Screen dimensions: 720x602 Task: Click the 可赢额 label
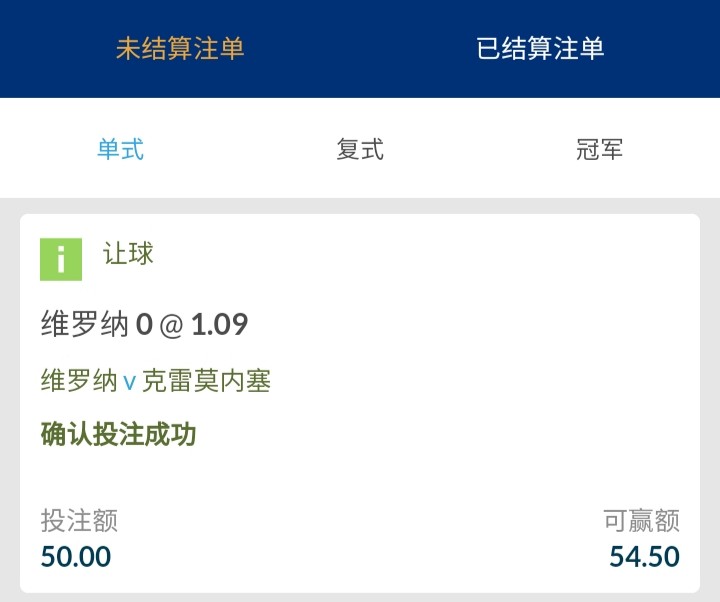[x=641, y=521]
